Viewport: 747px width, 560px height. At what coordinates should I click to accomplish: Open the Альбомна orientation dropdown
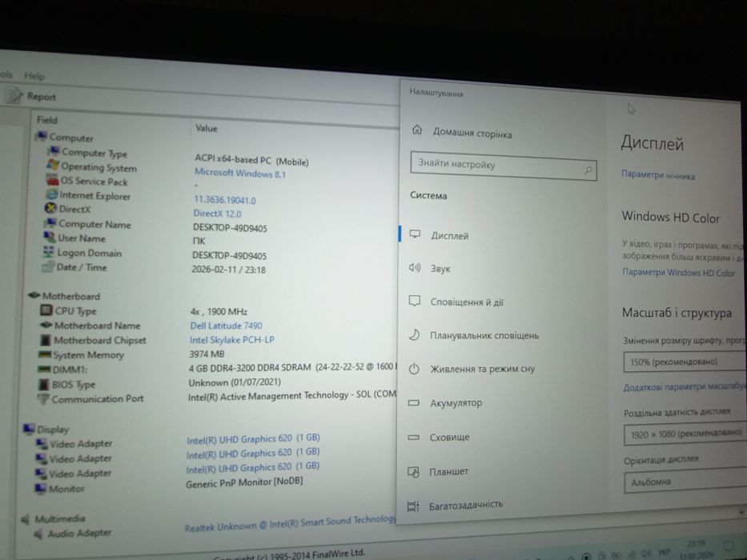[x=685, y=482]
